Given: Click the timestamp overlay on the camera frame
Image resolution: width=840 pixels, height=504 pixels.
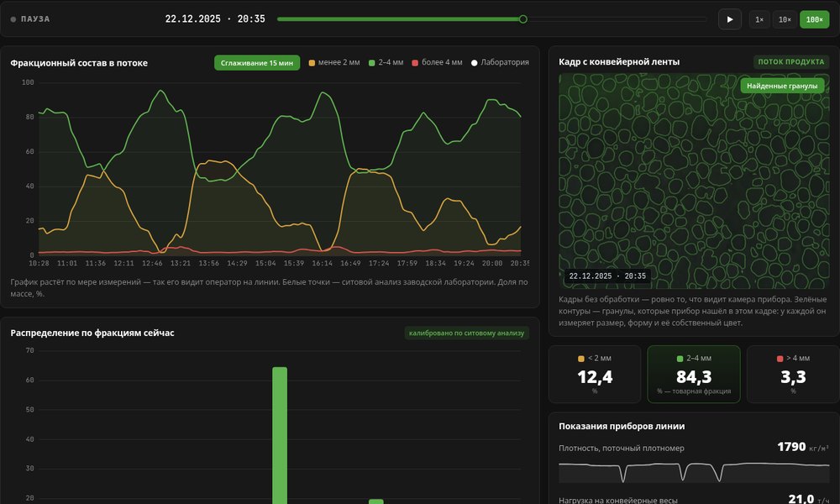Looking at the screenshot, I should [607, 276].
